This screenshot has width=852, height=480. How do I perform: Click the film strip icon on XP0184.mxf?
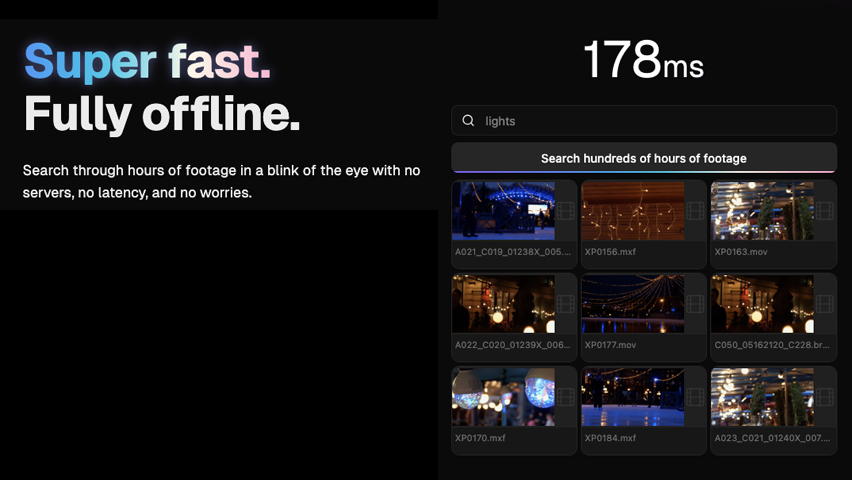[x=696, y=397]
